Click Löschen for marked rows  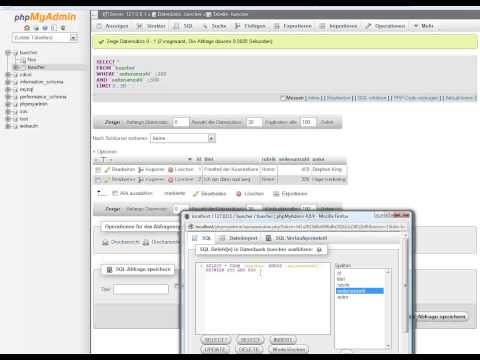pos(250,194)
